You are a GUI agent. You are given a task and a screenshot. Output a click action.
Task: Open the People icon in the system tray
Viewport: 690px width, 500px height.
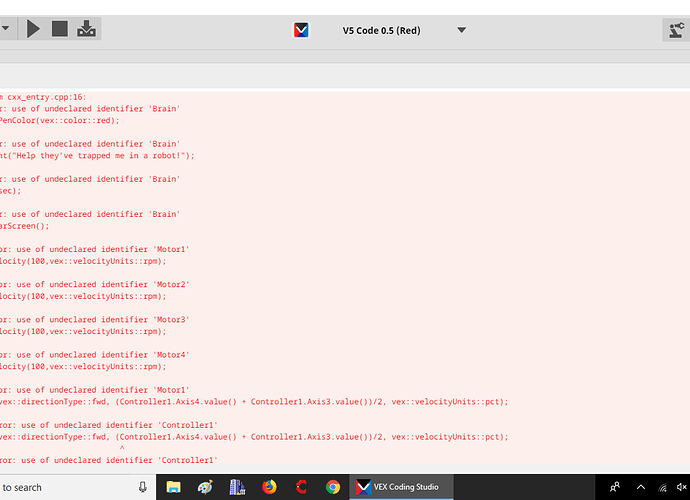pos(615,487)
